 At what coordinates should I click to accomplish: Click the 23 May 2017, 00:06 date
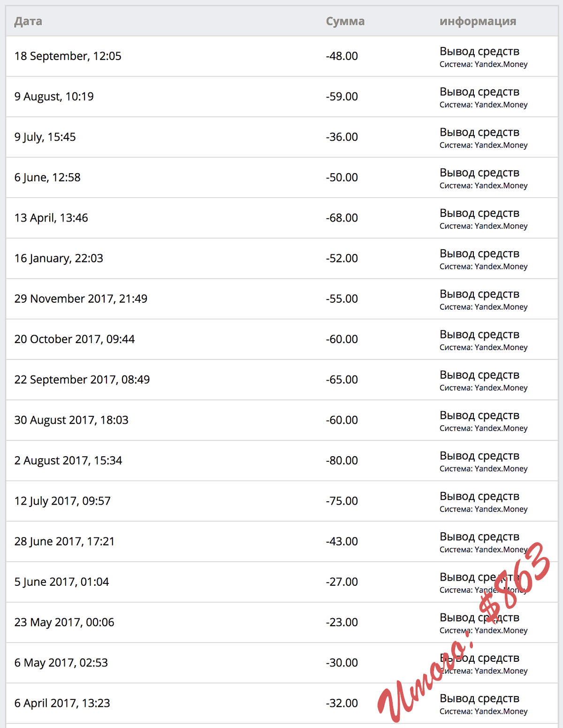pyautogui.click(x=64, y=622)
